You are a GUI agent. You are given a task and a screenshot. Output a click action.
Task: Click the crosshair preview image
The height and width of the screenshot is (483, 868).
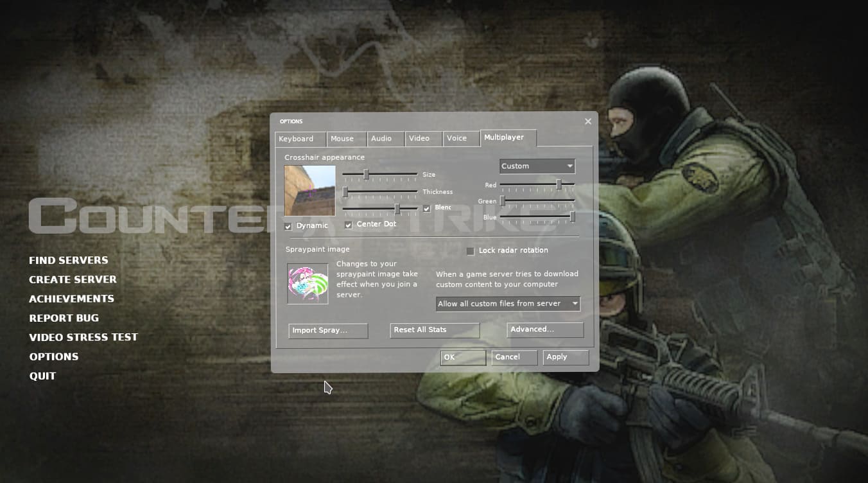pyautogui.click(x=310, y=191)
